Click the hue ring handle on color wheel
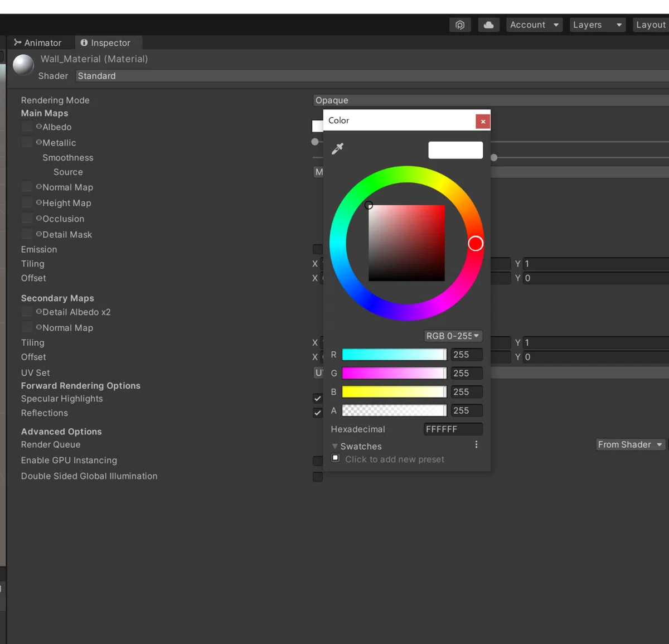 click(x=476, y=243)
